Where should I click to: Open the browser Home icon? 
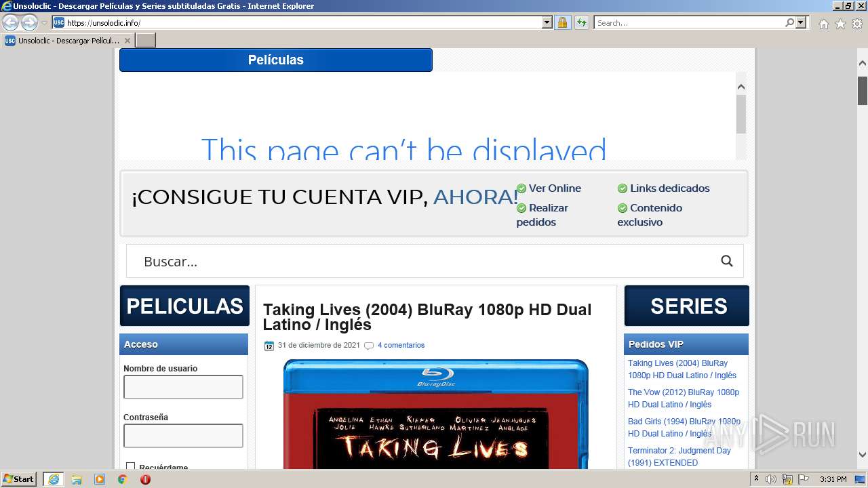823,24
